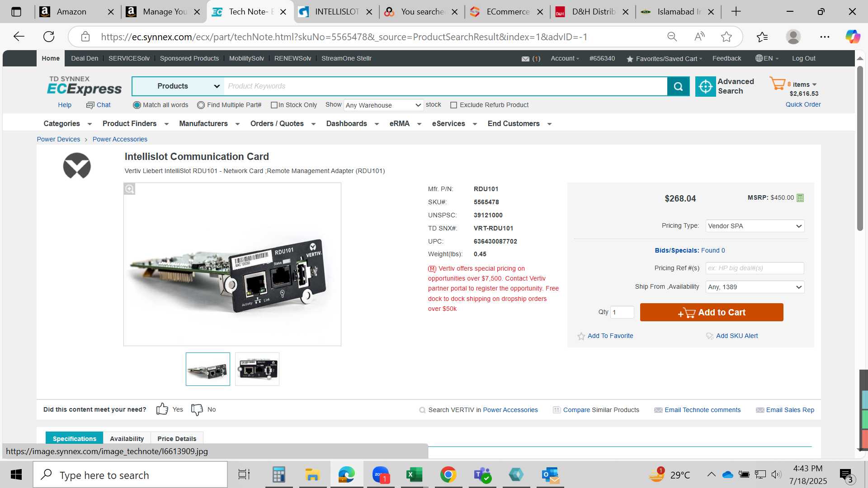
Task: Open Chrome from the taskbar
Action: click(x=448, y=475)
